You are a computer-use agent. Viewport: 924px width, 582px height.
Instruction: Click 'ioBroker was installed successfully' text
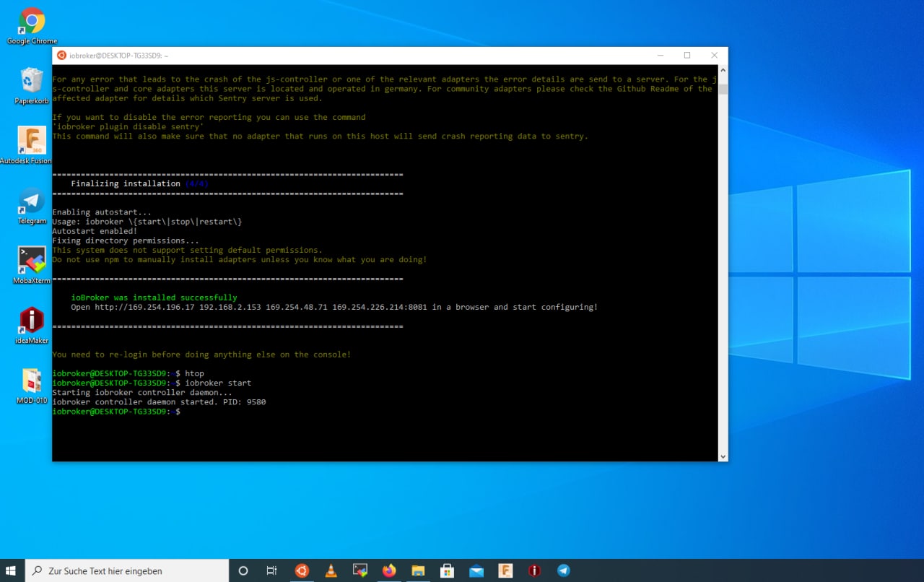point(154,297)
